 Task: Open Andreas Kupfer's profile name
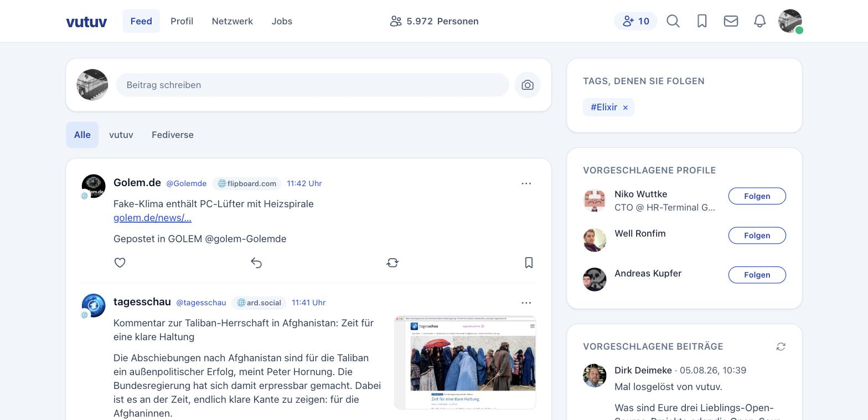(x=648, y=273)
